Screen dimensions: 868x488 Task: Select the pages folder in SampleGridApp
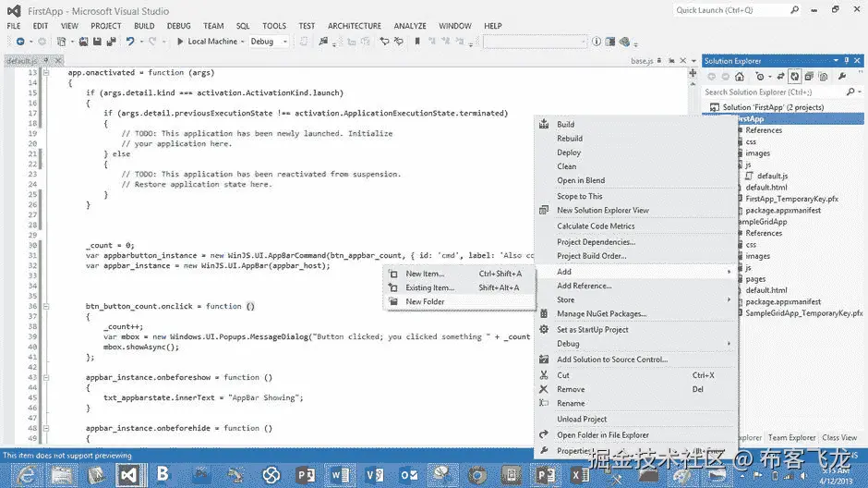coord(755,279)
